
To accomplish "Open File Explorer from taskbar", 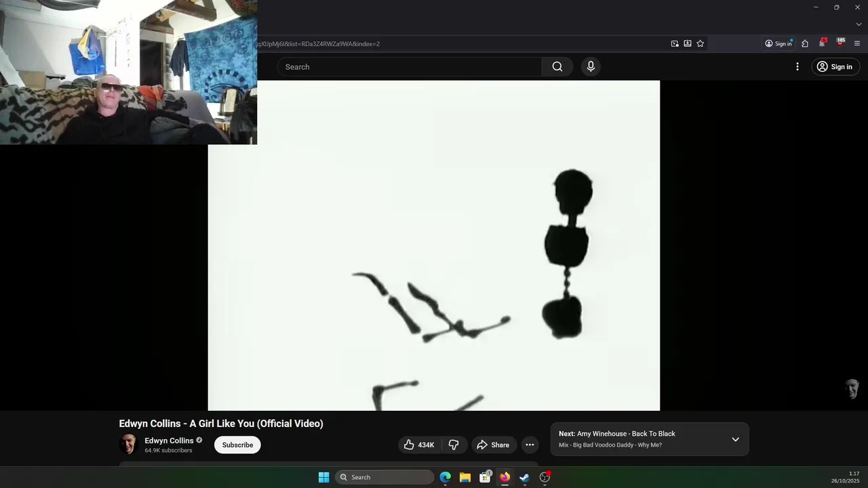I will coord(465,477).
